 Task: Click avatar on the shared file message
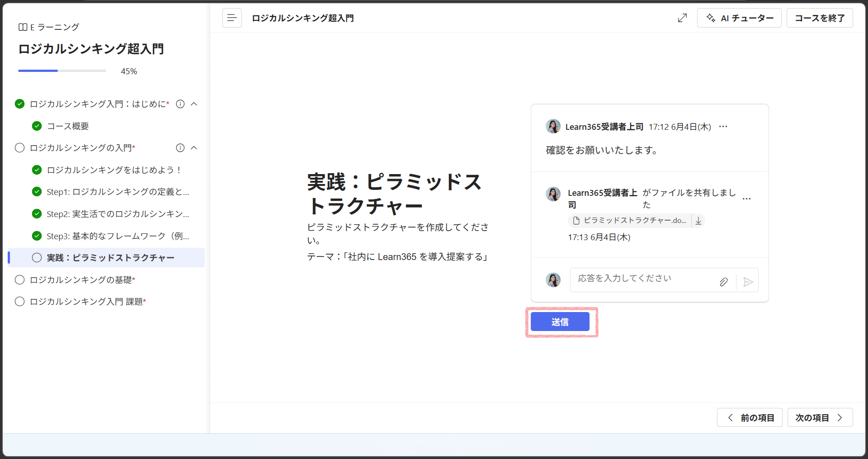[553, 194]
